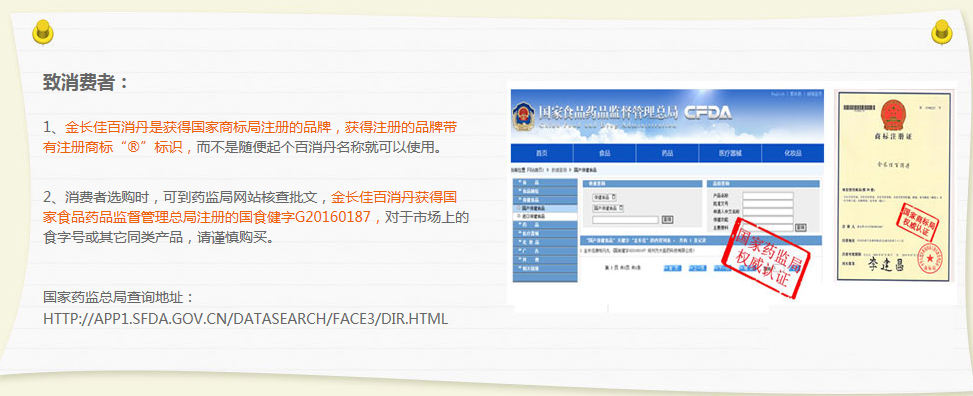The image size is (973, 396).
Task: Expand the 进口保健食品 sidebar item
Action: [x=544, y=216]
